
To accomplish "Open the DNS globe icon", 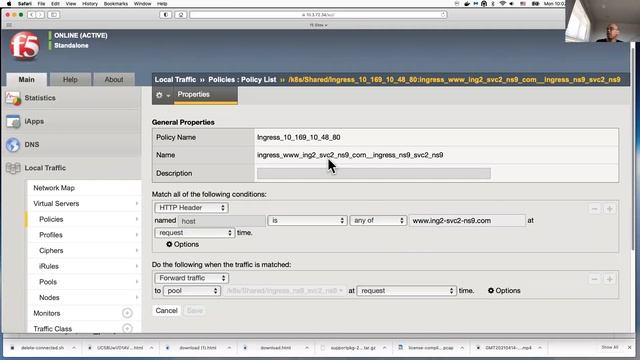I will [x=13, y=145].
